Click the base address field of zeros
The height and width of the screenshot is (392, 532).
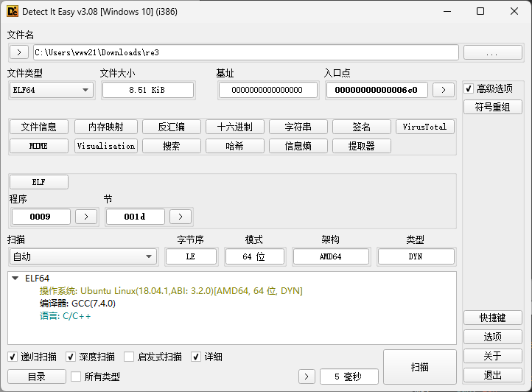[x=268, y=90]
